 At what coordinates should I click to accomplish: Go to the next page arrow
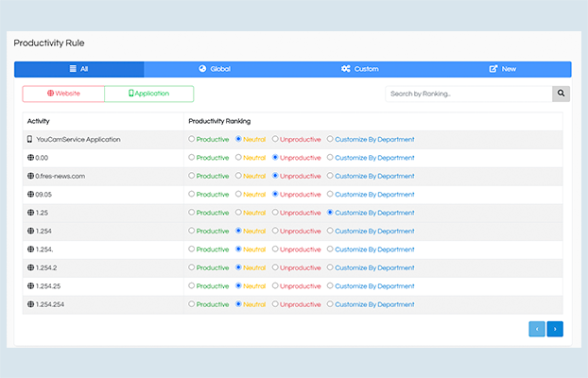pos(555,329)
